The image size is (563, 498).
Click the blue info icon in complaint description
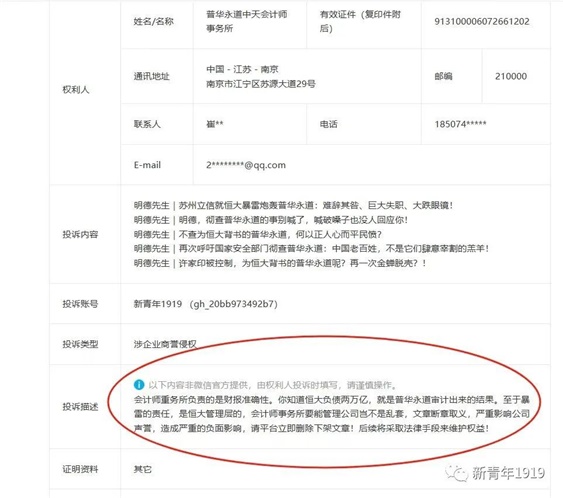[139, 385]
